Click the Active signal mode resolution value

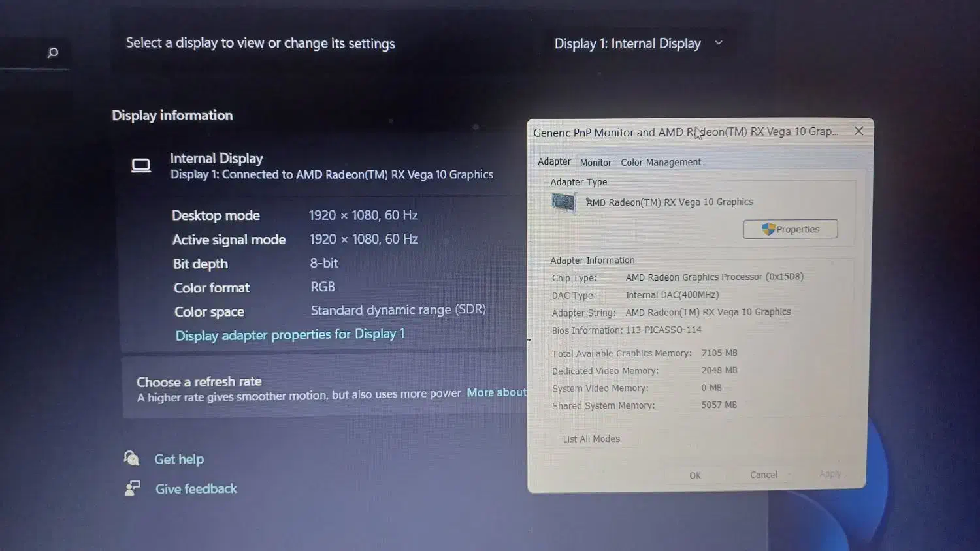point(364,239)
